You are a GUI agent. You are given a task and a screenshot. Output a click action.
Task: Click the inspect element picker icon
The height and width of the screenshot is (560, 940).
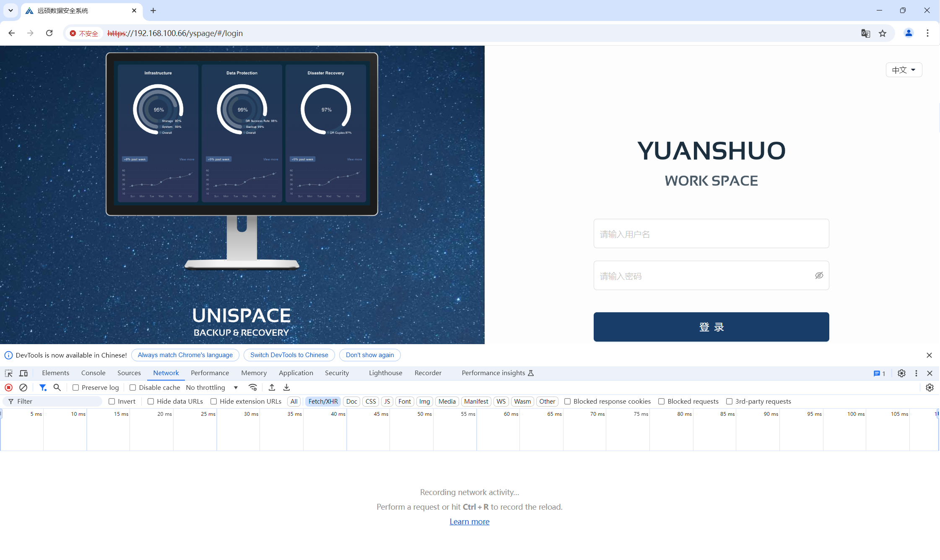tap(8, 373)
